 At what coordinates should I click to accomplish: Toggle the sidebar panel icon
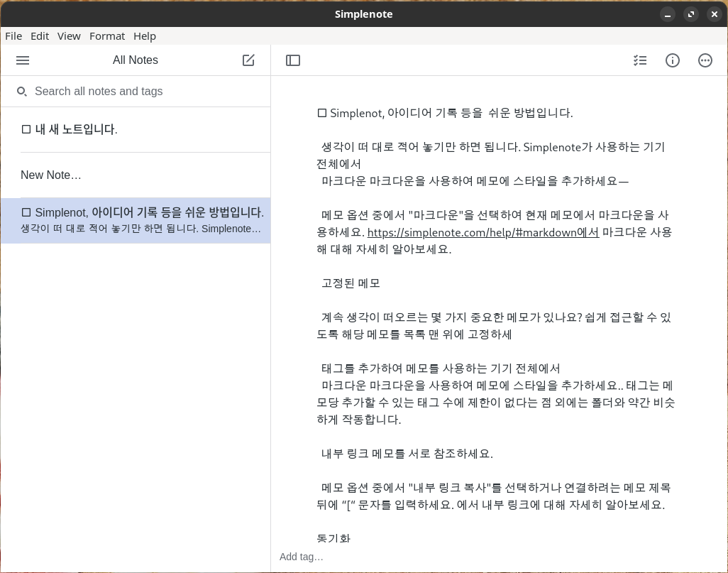click(293, 60)
